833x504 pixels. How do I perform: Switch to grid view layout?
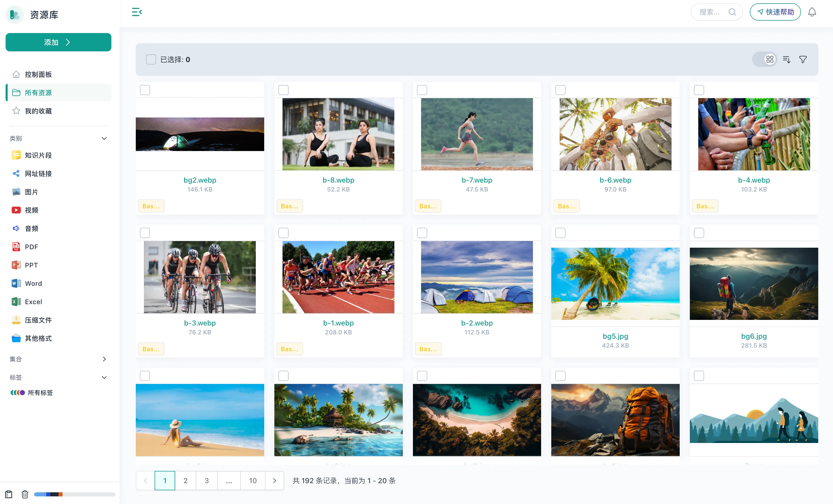769,60
